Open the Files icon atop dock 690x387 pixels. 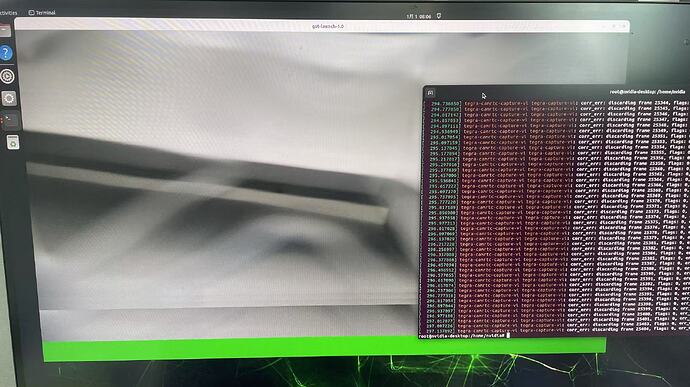tap(5, 30)
